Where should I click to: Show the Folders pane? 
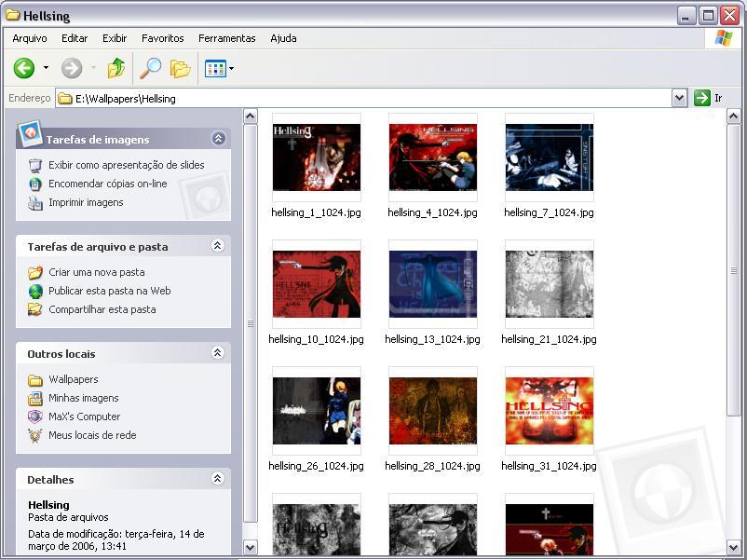(180, 69)
